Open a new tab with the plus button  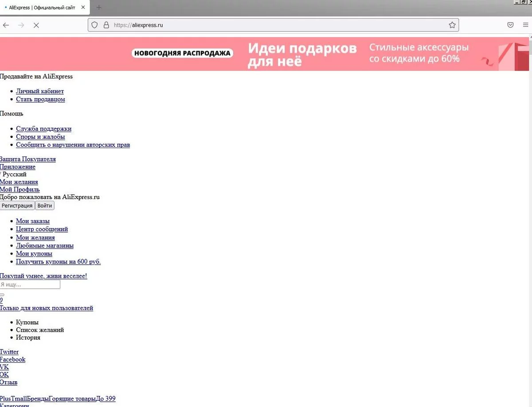[x=99, y=8]
